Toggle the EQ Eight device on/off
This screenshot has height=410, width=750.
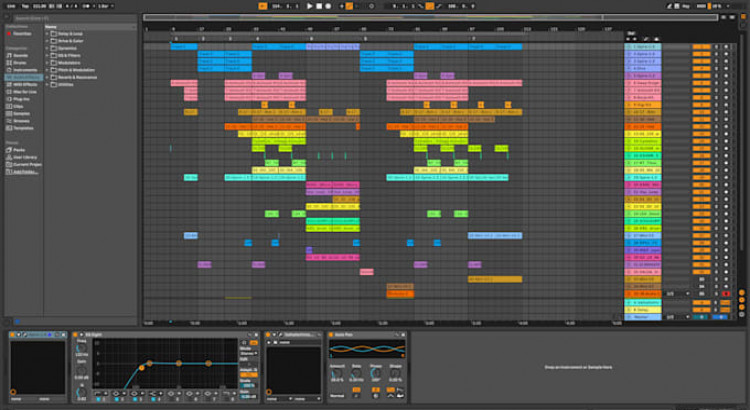(x=77, y=333)
